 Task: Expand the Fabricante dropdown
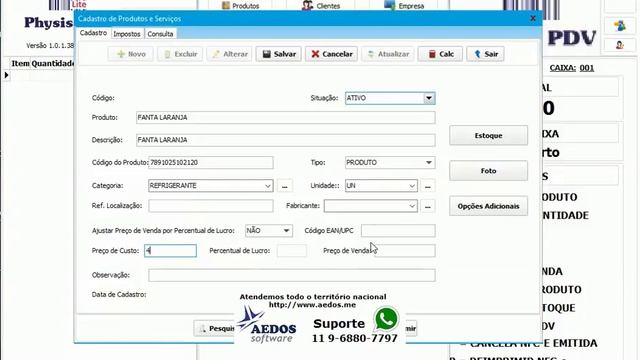click(412, 206)
